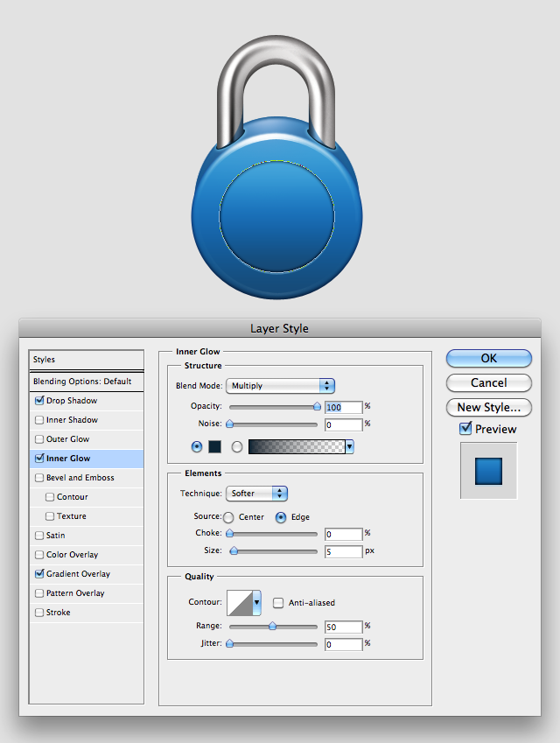Click the Range slider handle
The image size is (560, 743).
[272, 626]
